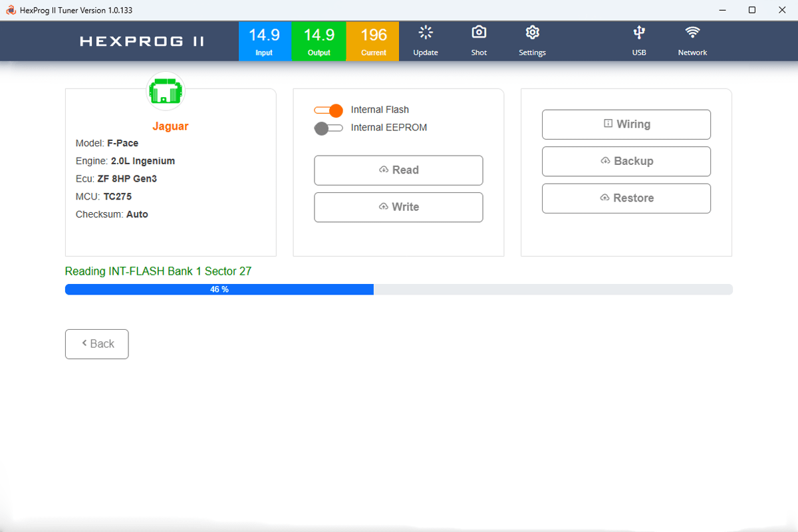Click the HEXPROG II logo
The height and width of the screenshot is (532, 798).
(142, 41)
